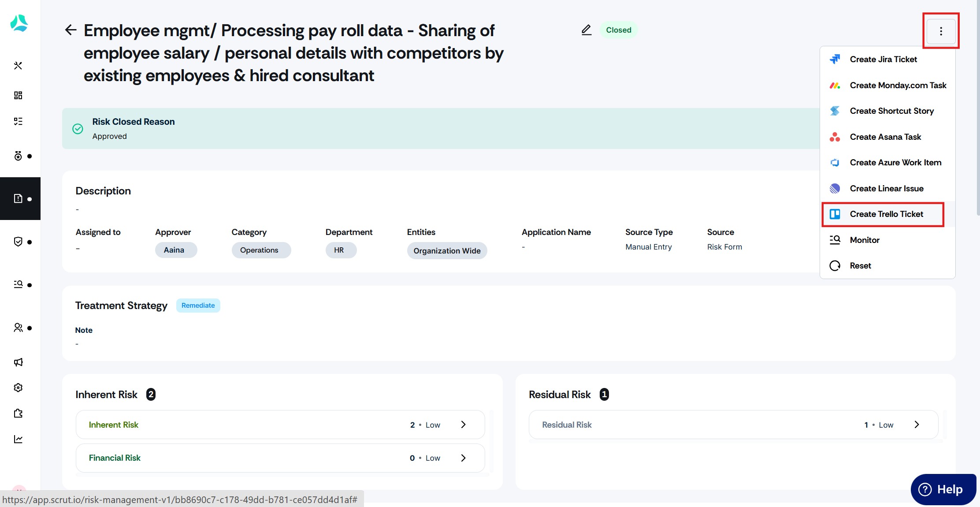Screen dimensions: 980x507
Task: Open the megaphone icon in the sidebar
Action: pyautogui.click(x=18, y=362)
